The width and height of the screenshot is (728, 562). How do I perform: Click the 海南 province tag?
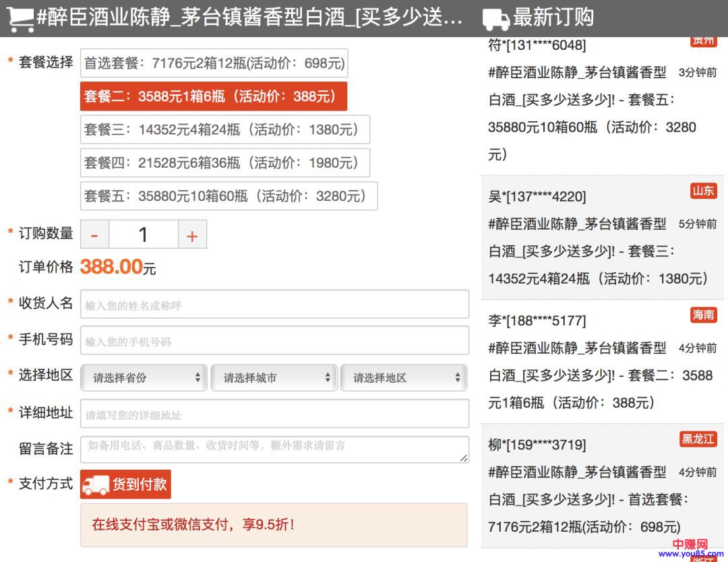(703, 315)
